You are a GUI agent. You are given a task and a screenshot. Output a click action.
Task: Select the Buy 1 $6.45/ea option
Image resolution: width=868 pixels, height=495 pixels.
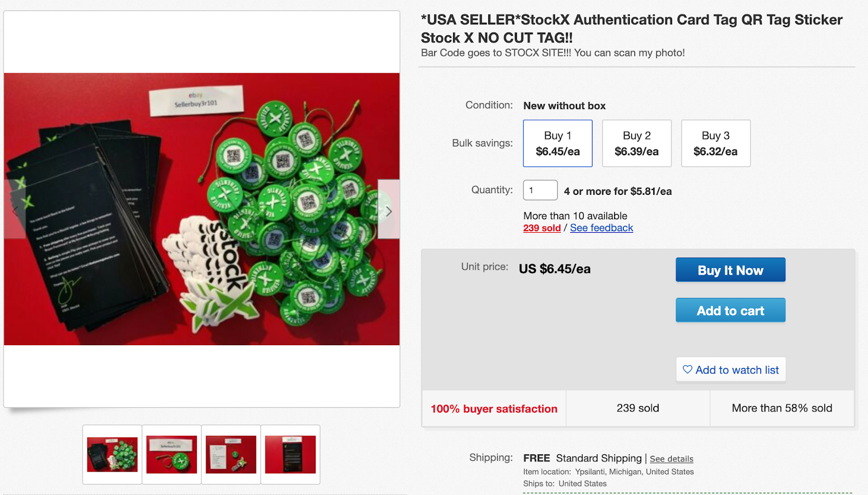pyautogui.click(x=558, y=143)
